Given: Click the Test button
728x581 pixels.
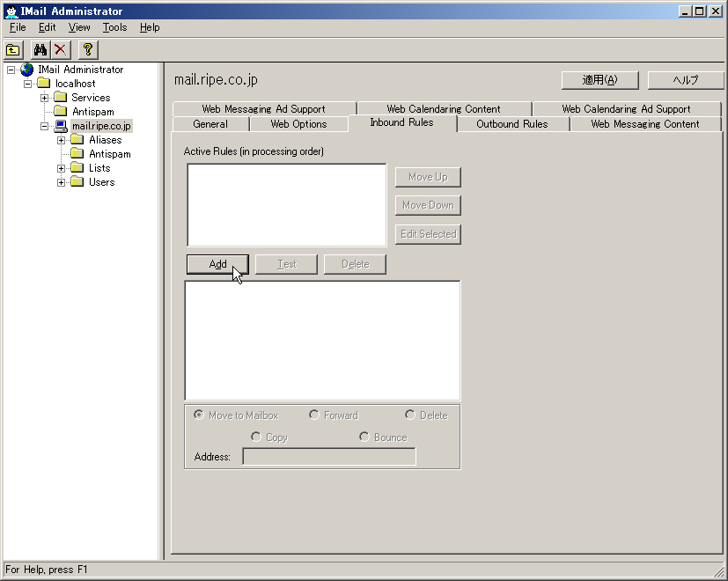Looking at the screenshot, I should tap(286, 264).
